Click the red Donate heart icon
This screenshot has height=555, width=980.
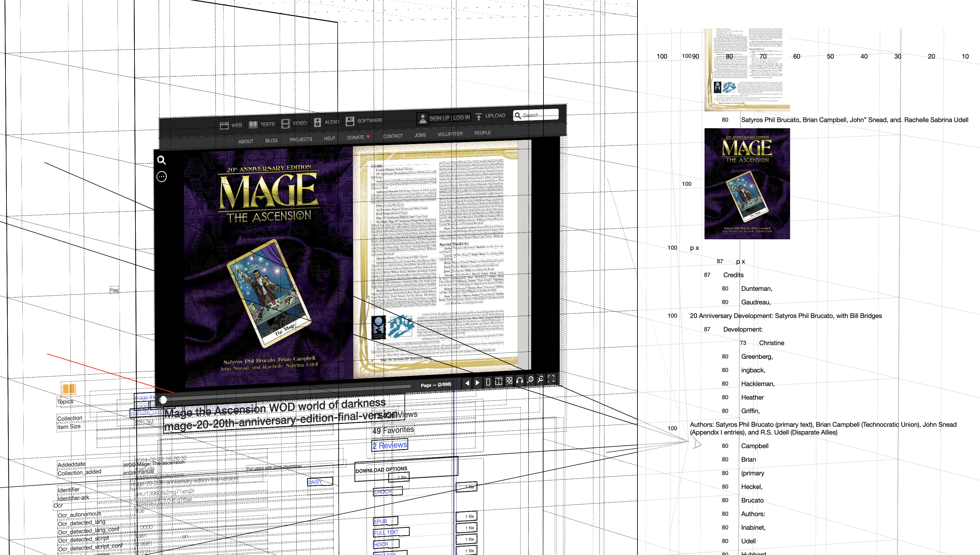click(x=368, y=136)
